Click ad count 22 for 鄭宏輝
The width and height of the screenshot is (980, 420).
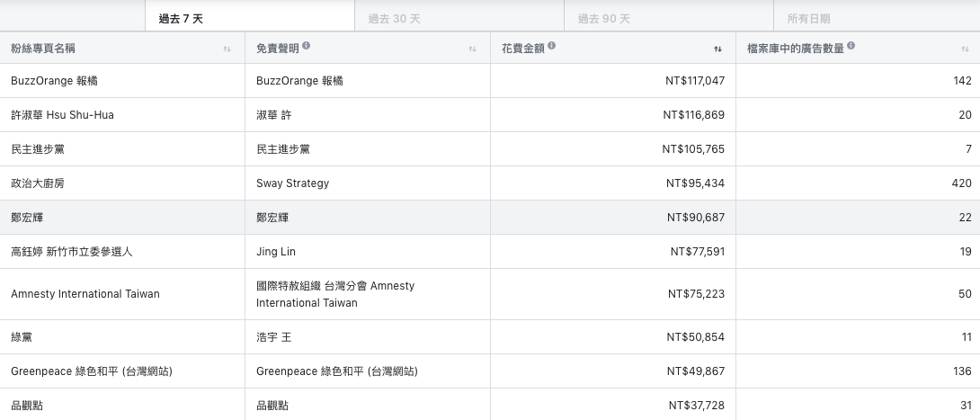(965, 218)
